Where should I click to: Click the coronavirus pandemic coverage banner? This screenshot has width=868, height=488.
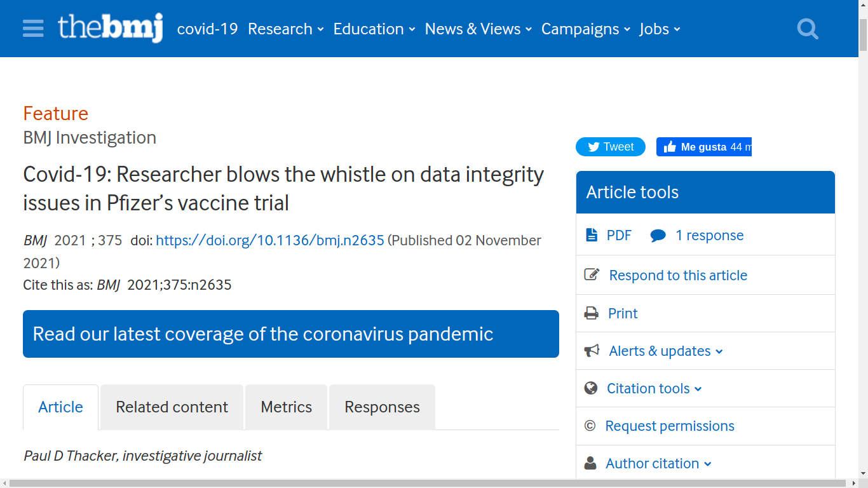point(290,334)
